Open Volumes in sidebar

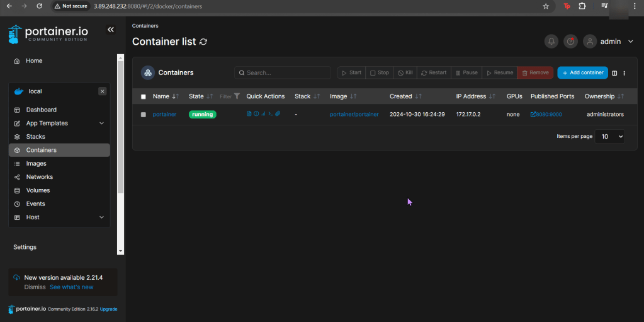[38, 190]
